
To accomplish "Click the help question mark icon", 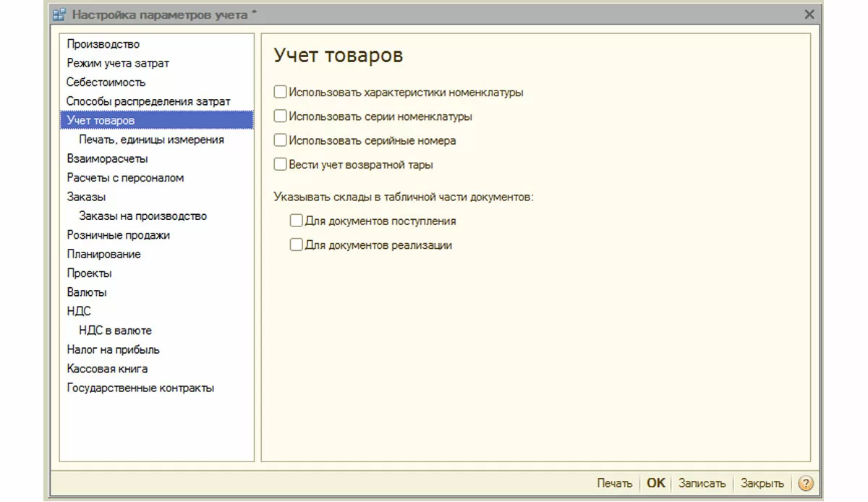I will [805, 484].
